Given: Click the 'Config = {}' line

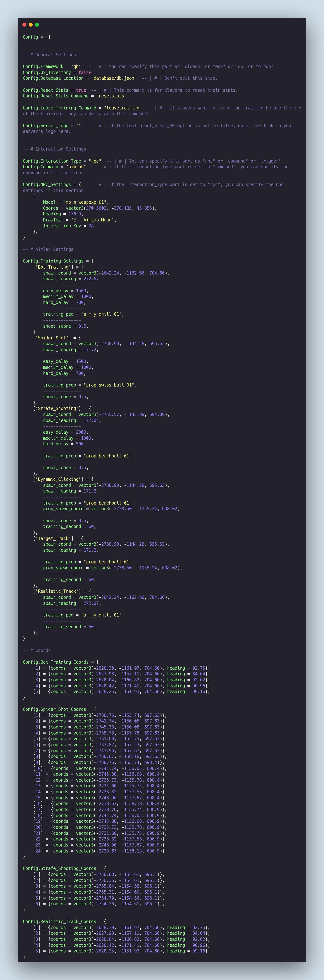Looking at the screenshot, I should pos(37,37).
